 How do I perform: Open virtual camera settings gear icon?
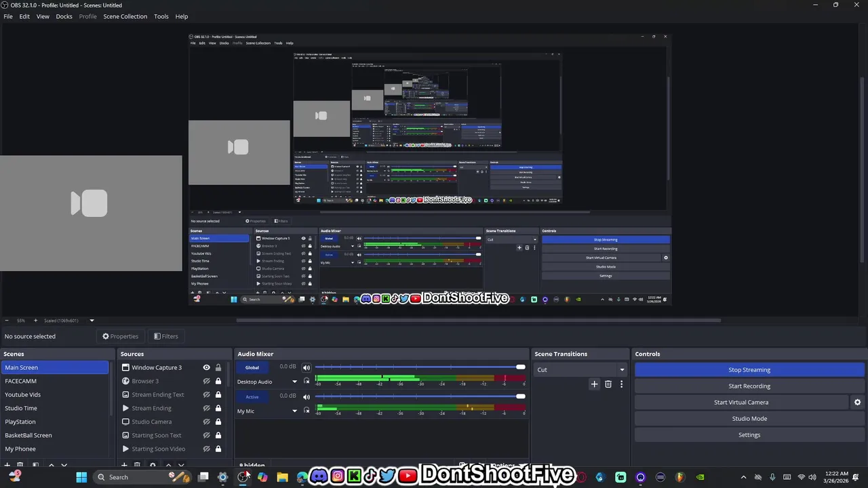point(857,403)
